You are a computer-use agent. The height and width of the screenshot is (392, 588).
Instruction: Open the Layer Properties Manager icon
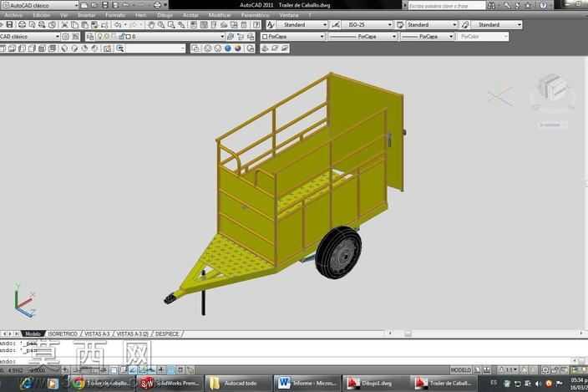click(90, 37)
